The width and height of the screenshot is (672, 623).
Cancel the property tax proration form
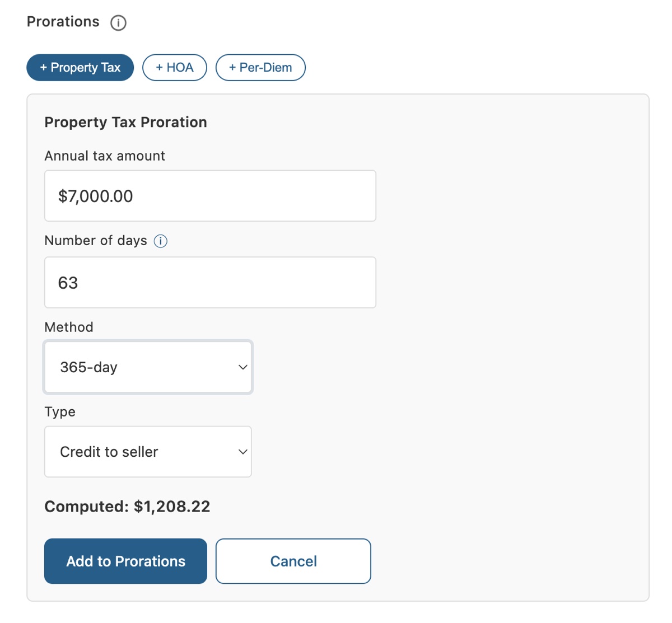pyautogui.click(x=293, y=561)
